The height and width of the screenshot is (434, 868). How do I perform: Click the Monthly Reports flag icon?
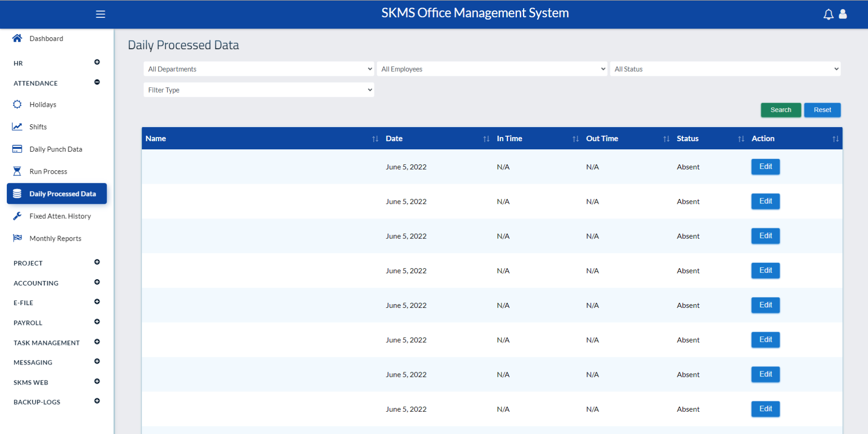tap(17, 238)
